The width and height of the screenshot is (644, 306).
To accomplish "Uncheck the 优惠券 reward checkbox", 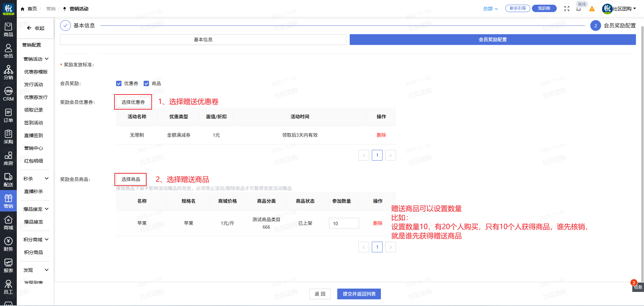I will (x=119, y=83).
